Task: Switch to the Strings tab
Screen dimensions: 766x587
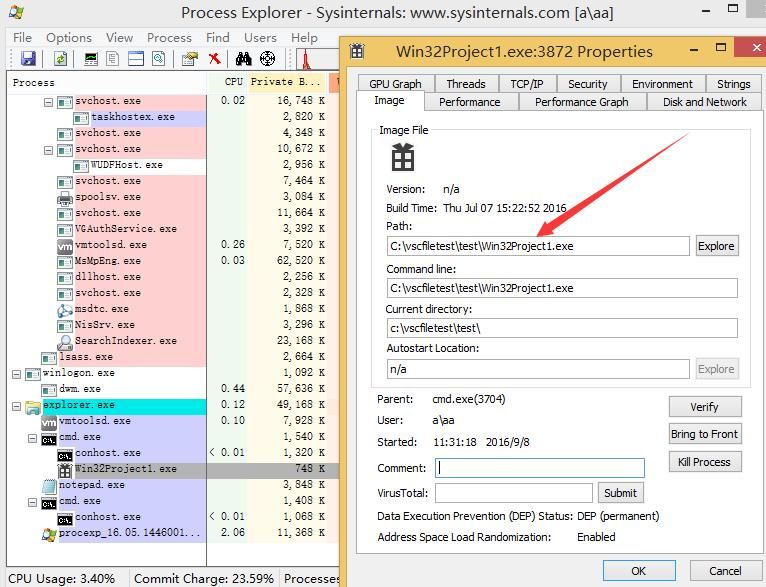Action: tap(734, 84)
